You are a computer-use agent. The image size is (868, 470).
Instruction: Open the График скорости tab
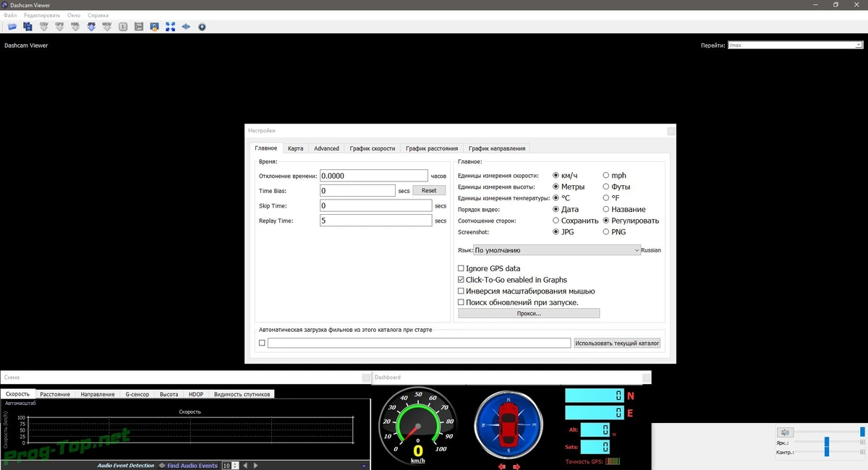pos(373,148)
